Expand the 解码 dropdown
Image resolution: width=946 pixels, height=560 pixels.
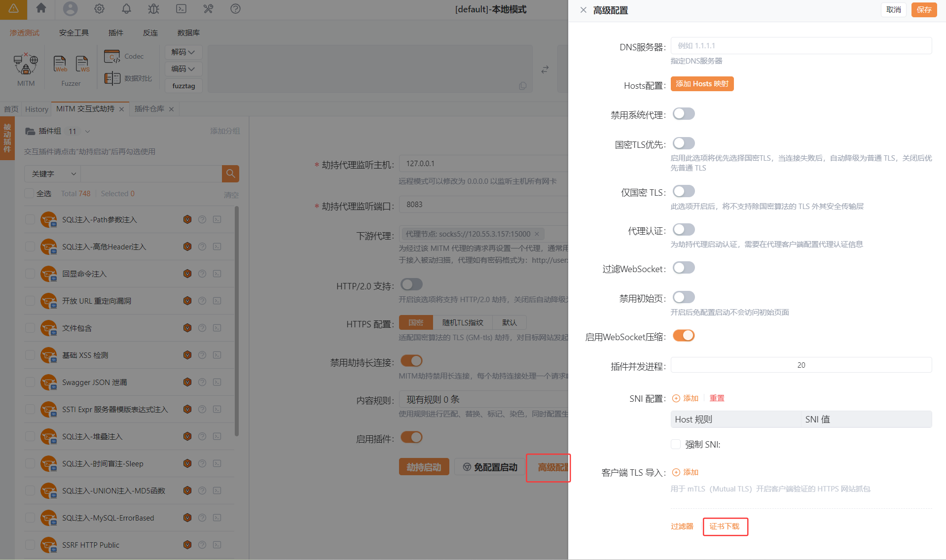(183, 52)
